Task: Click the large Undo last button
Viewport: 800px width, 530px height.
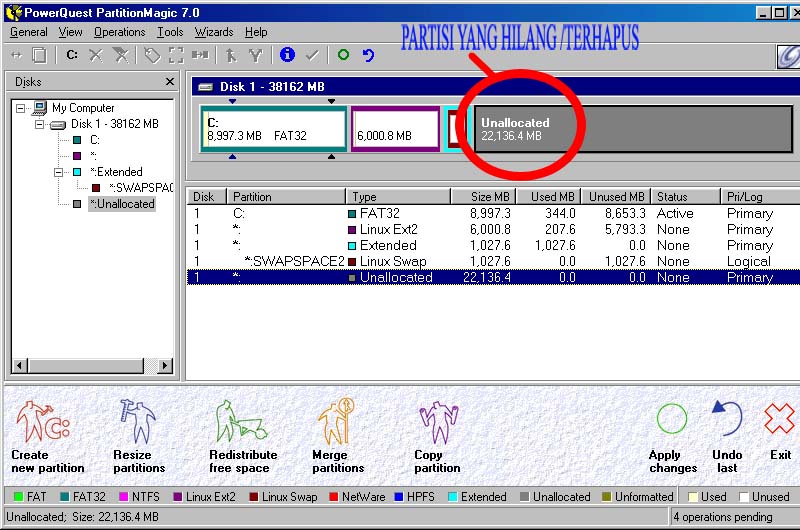Action: [x=727, y=438]
